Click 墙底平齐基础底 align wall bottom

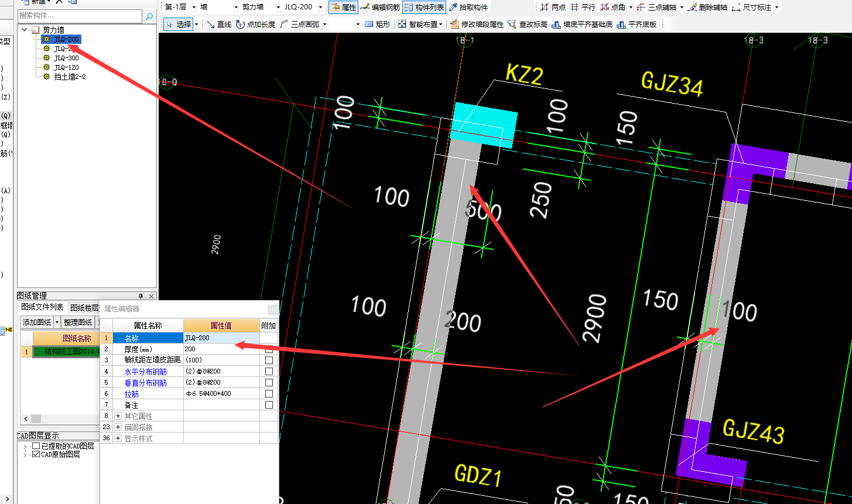582,25
